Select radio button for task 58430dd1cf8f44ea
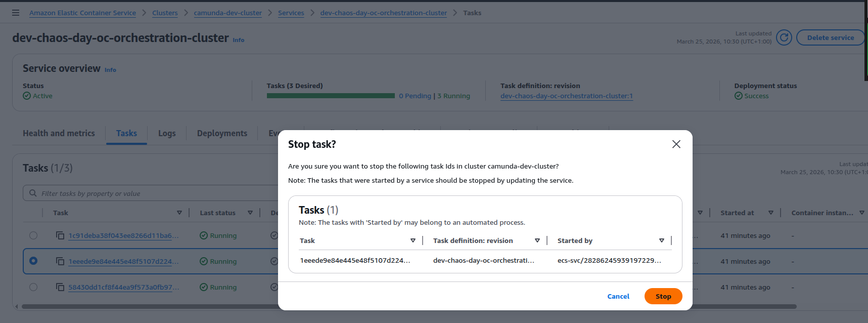The width and height of the screenshot is (868, 323). (x=33, y=287)
